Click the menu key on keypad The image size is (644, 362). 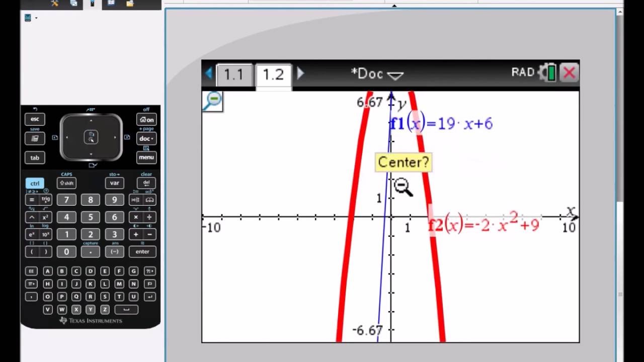click(x=146, y=157)
